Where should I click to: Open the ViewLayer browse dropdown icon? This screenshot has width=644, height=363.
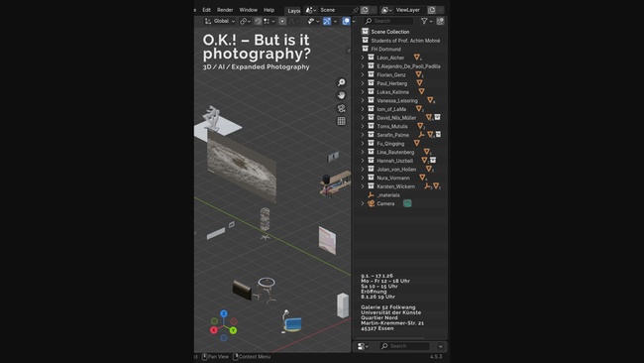(x=386, y=10)
